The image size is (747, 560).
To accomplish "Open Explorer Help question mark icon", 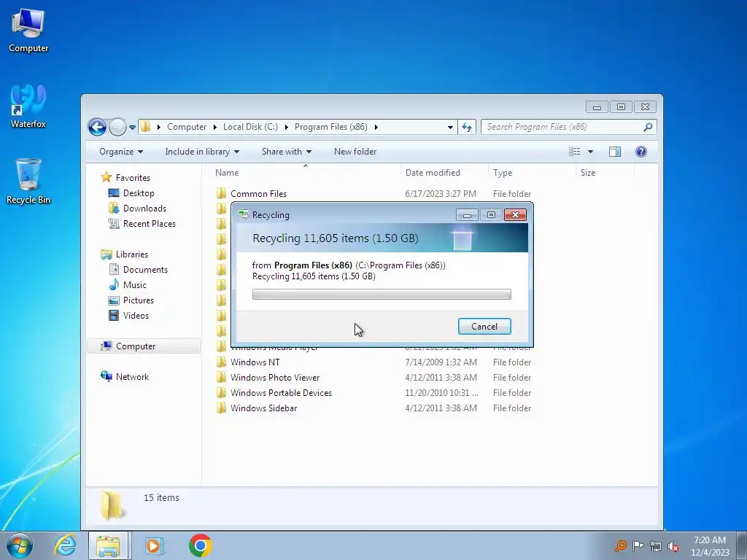I will (x=641, y=152).
